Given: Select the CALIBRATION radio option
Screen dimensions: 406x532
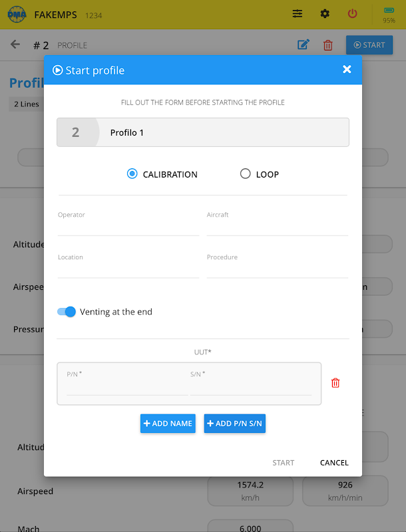Looking at the screenshot, I should 132,174.
